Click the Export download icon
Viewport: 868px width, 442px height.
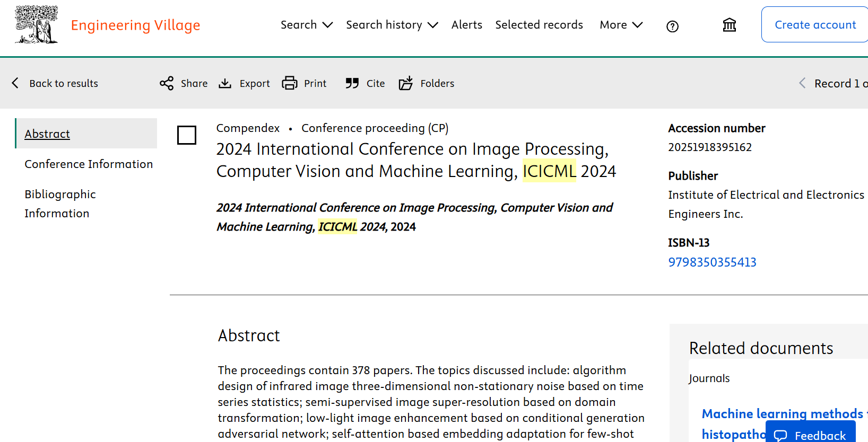pyautogui.click(x=225, y=83)
